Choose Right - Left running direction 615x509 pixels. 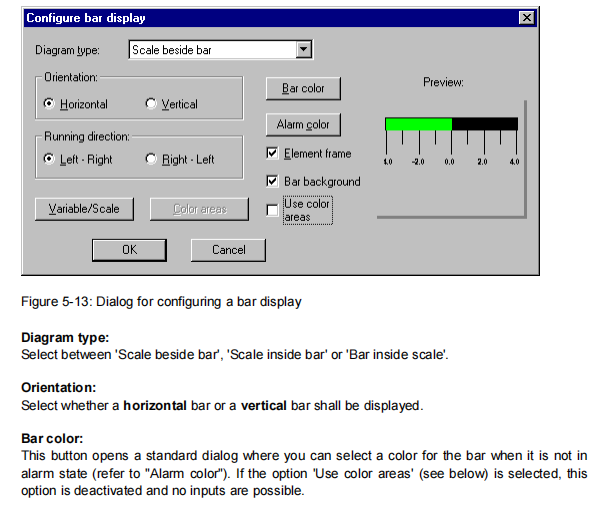tap(152, 159)
